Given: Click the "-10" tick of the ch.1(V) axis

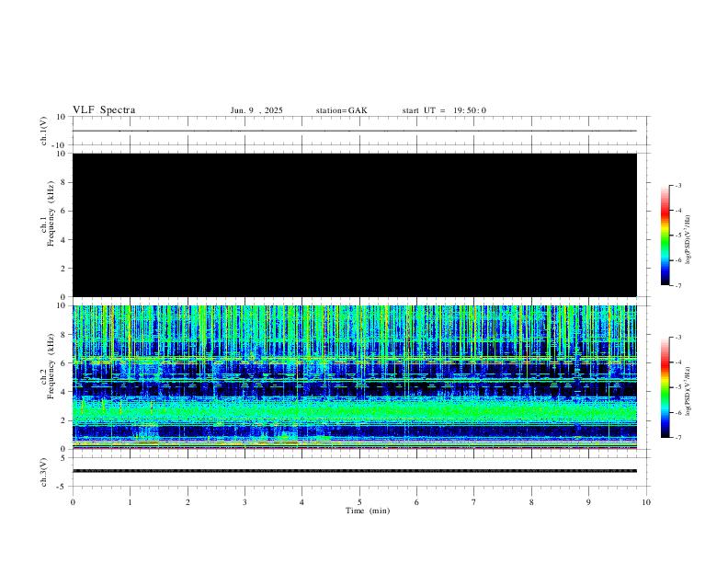Looking at the screenshot, I should point(61,145).
